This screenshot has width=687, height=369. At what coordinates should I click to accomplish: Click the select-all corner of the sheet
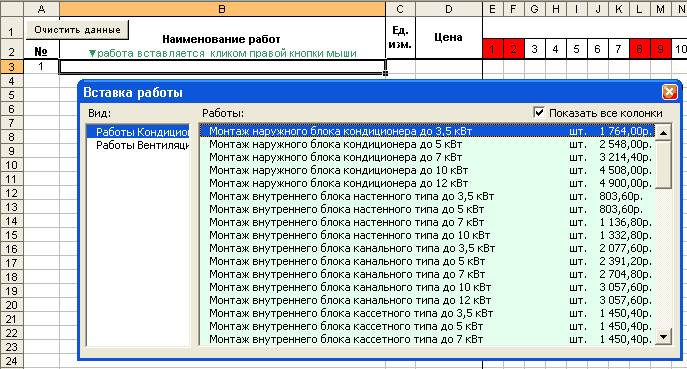(x=12, y=9)
